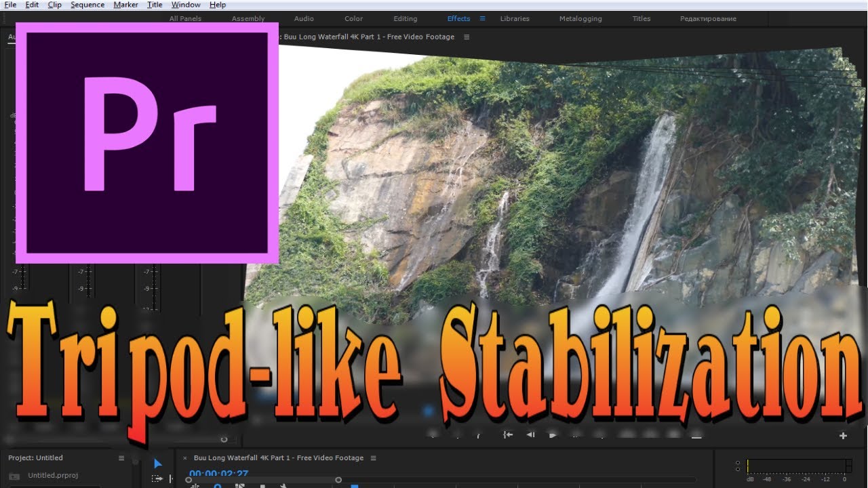Click the timeline zoom scrollbar right handle

[x=338, y=481]
